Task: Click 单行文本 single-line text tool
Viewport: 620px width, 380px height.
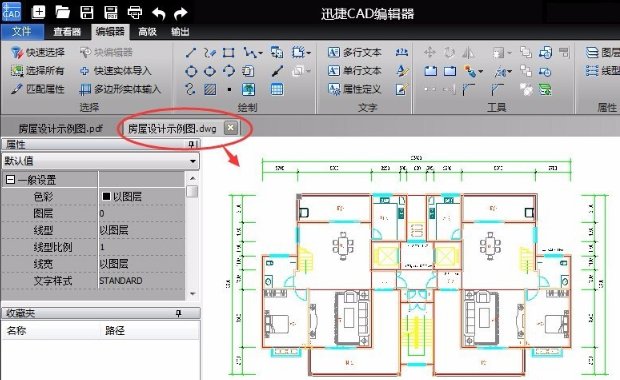Action: [x=355, y=71]
